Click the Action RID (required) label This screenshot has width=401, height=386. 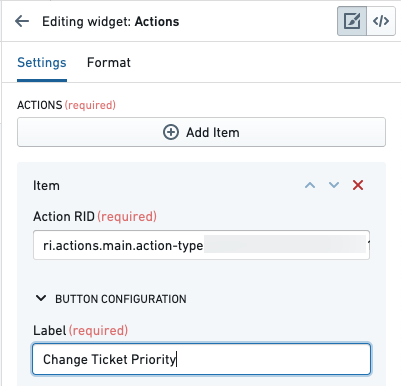(95, 217)
